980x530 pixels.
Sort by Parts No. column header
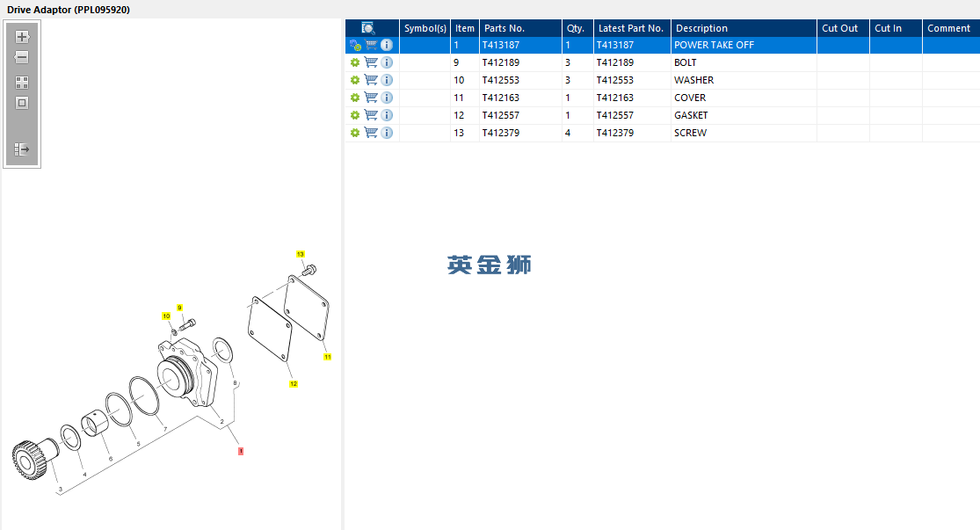(x=520, y=28)
